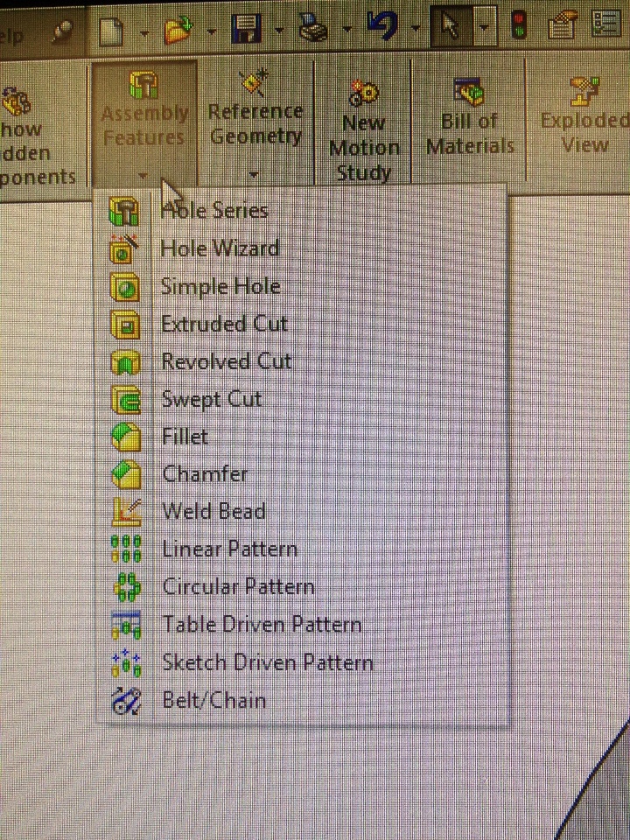This screenshot has width=630, height=840.
Task: Click the Options list icon in toolbar
Action: [x=605, y=24]
